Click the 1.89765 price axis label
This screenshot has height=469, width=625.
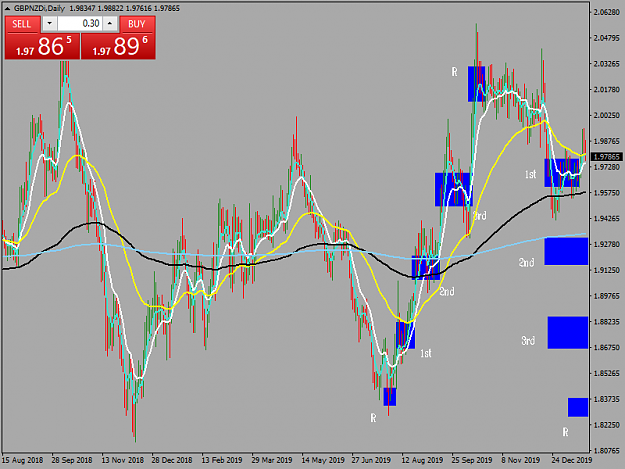[606, 296]
